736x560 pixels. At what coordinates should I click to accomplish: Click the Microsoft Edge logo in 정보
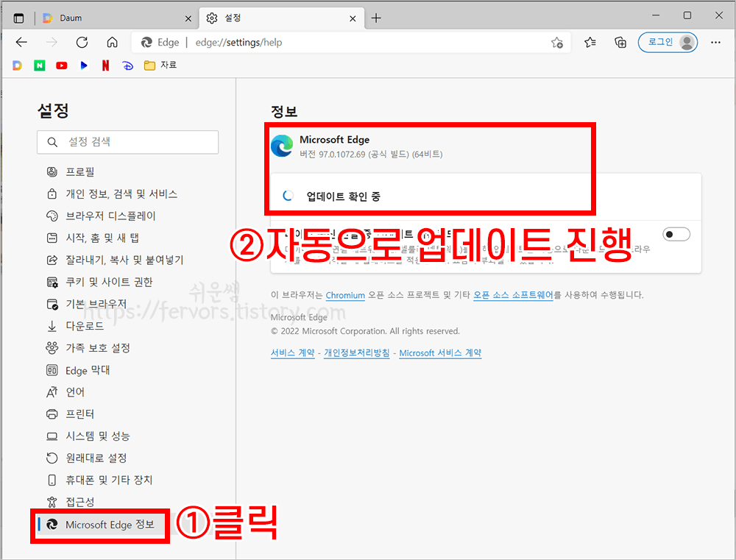point(282,146)
